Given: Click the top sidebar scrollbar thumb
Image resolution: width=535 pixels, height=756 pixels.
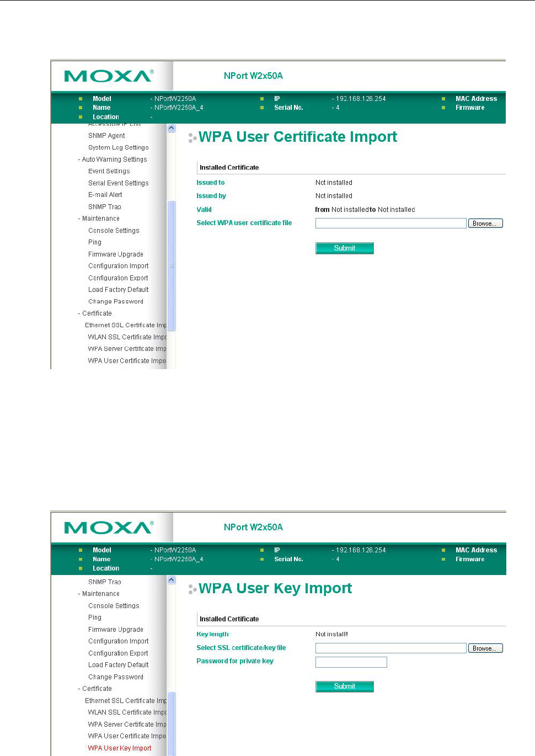Looking at the screenshot, I should coord(171,265).
